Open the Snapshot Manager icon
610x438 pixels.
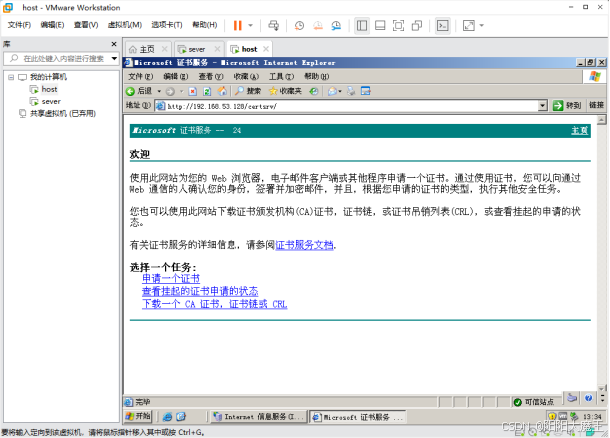(x=336, y=26)
